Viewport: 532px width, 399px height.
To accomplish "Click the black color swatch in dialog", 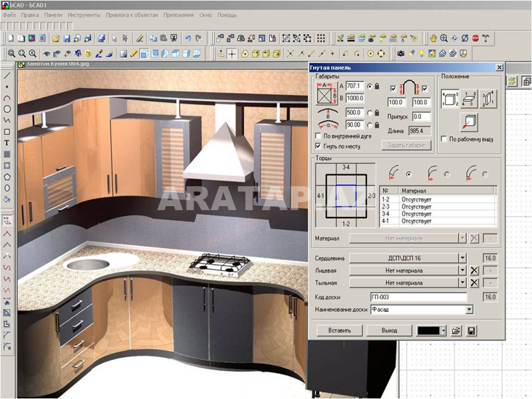I will pyautogui.click(x=428, y=331).
